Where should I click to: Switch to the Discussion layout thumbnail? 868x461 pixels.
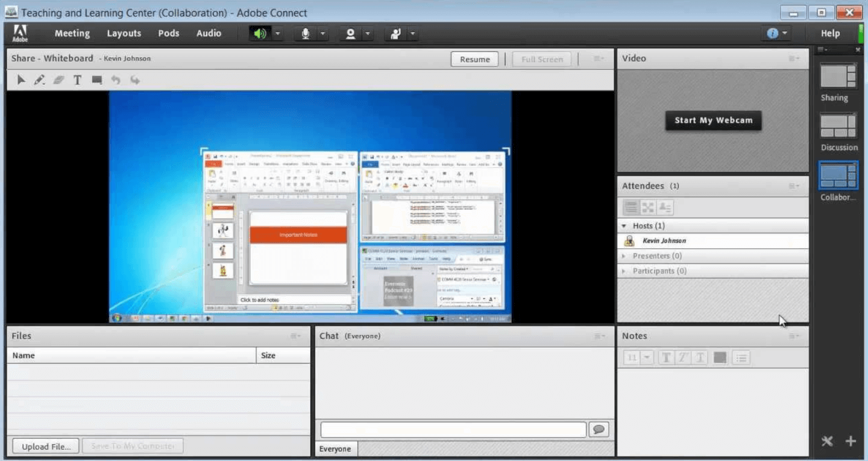tap(838, 126)
